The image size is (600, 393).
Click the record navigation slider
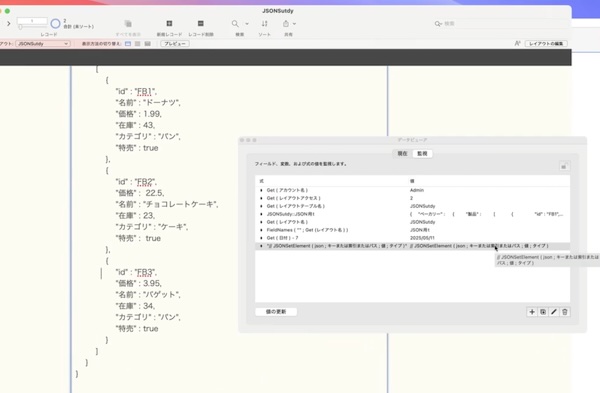coord(32,27)
